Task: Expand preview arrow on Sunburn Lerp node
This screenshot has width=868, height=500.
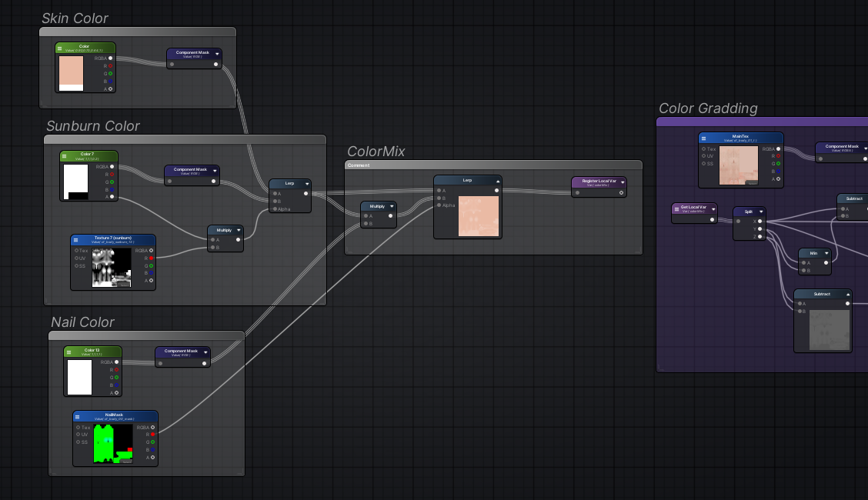Action: [307, 184]
